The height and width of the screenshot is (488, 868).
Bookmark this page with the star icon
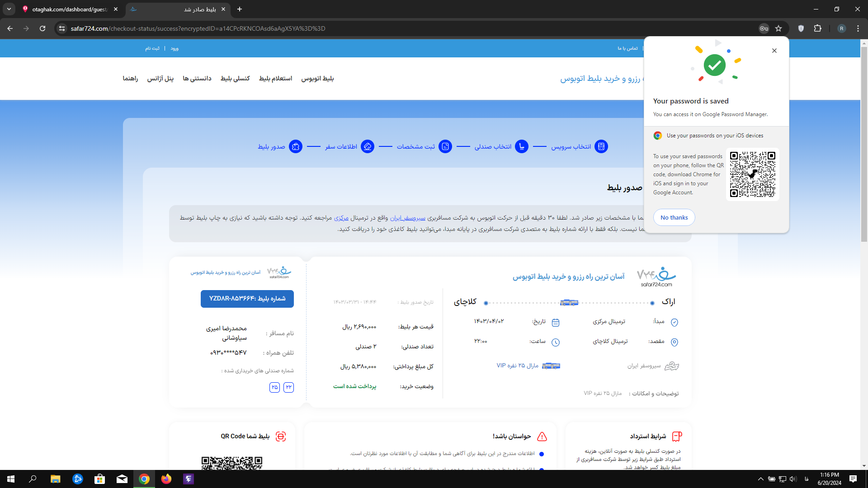tap(778, 28)
